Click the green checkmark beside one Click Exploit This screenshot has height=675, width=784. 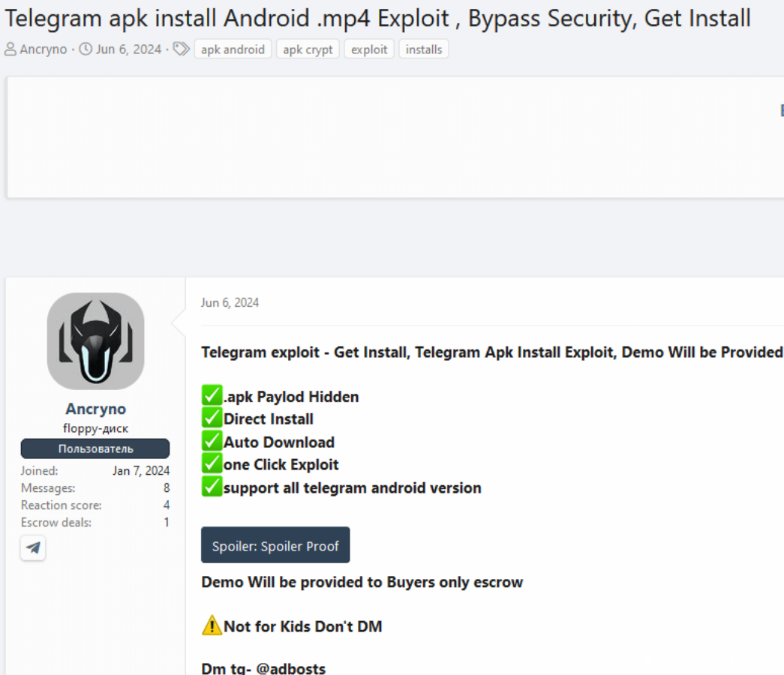[212, 464]
